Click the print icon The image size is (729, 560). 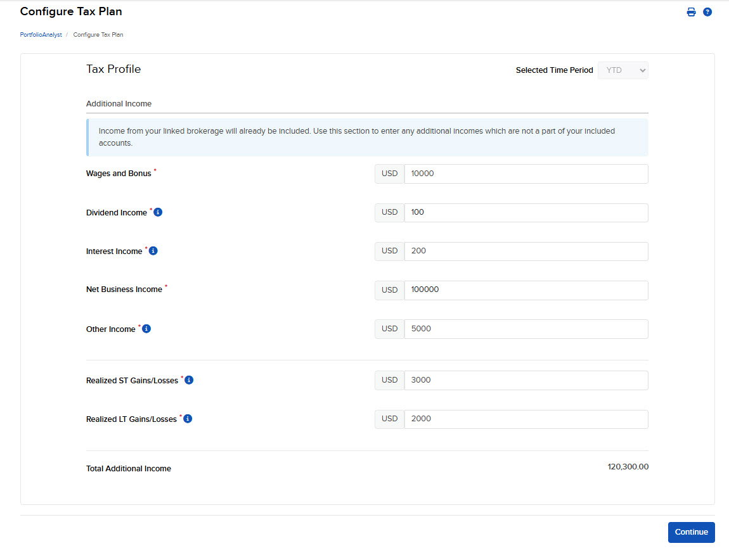[691, 11]
